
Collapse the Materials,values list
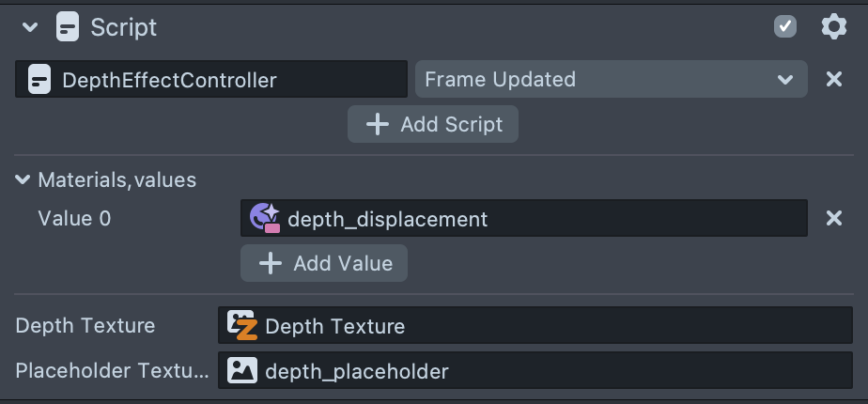(x=23, y=179)
